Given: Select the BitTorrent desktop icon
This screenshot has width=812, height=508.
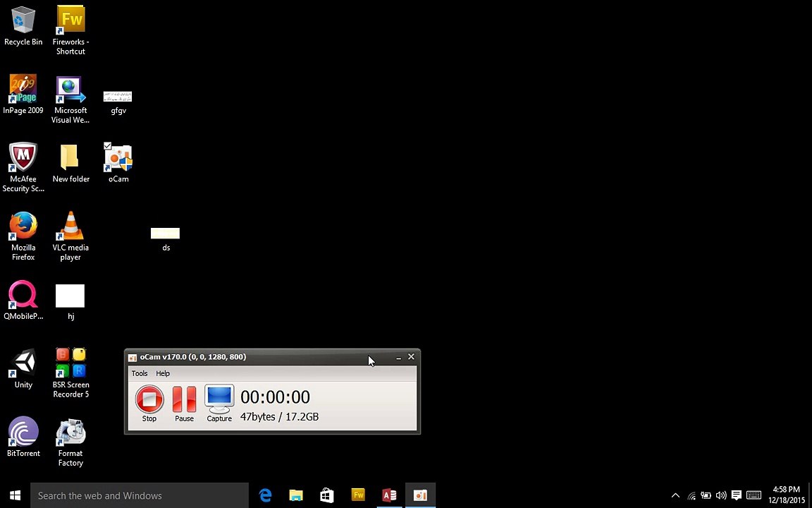Looking at the screenshot, I should (x=23, y=437).
